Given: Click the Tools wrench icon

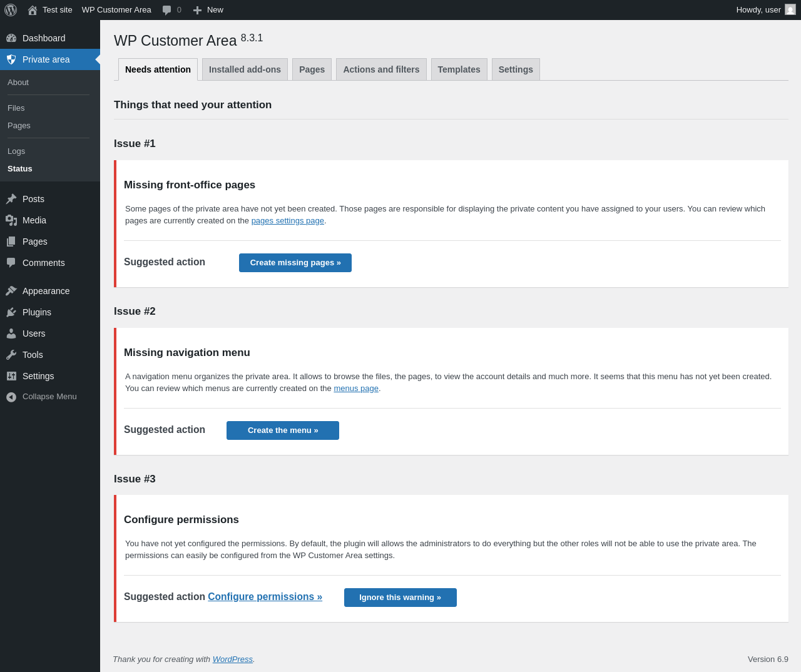Looking at the screenshot, I should 11,355.
